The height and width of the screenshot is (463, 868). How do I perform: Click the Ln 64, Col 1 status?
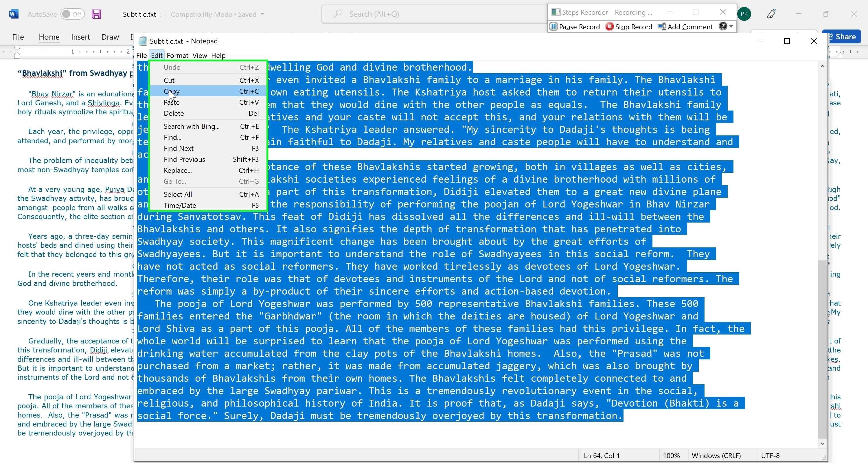tap(602, 456)
